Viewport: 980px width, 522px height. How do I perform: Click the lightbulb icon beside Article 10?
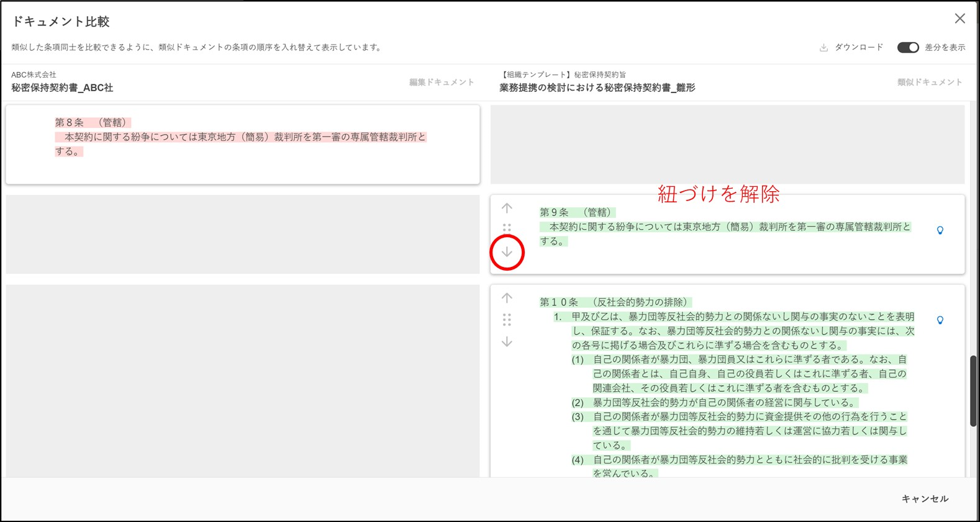[940, 320]
